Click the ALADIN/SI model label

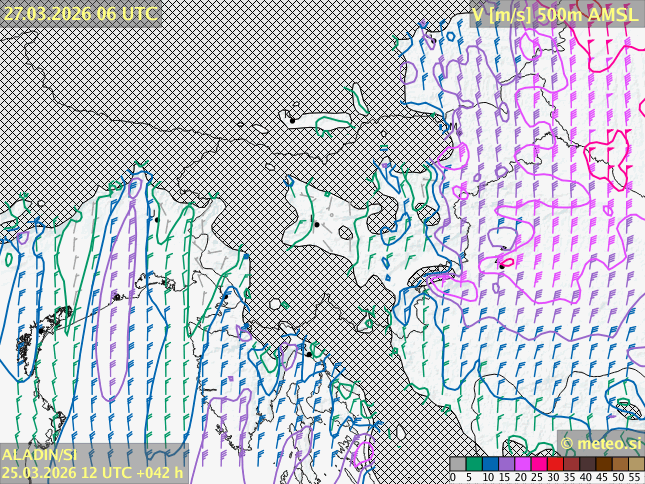coord(39,455)
